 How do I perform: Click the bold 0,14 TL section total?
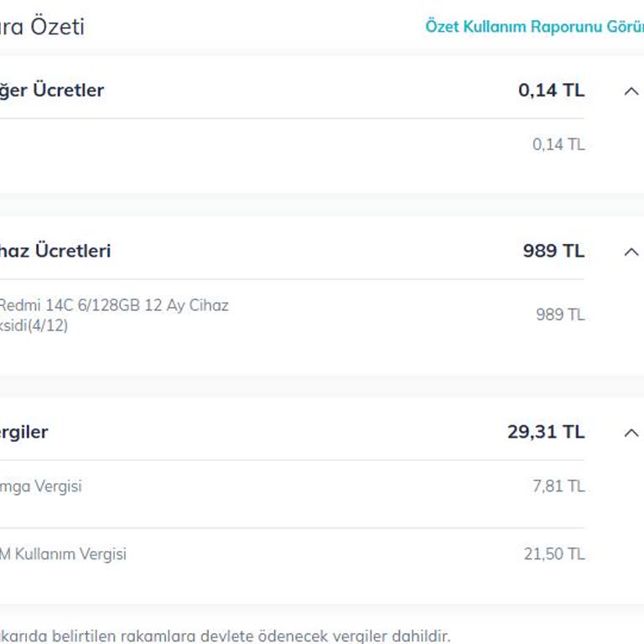[551, 91]
